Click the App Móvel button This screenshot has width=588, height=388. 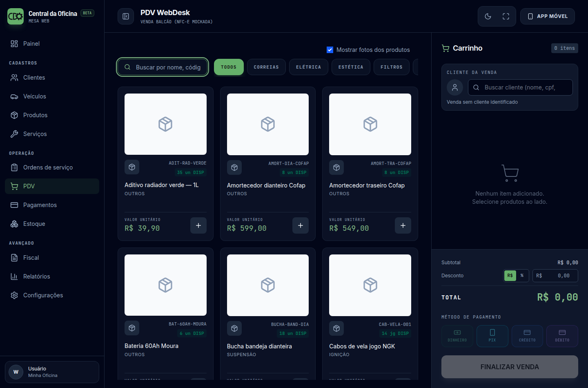click(x=548, y=16)
